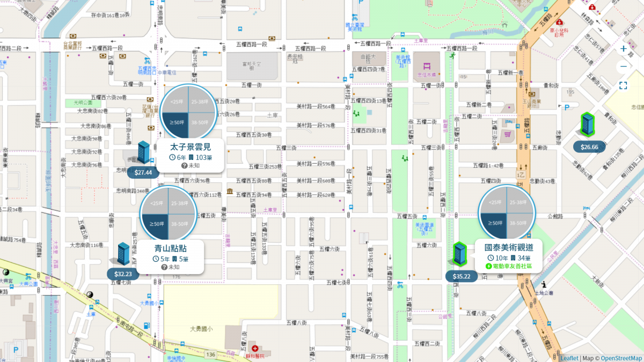Image resolution: width=644 pixels, height=362 pixels.
Task: Select 38-50坪 segment of 太子景雲見 chart
Action: (x=201, y=124)
